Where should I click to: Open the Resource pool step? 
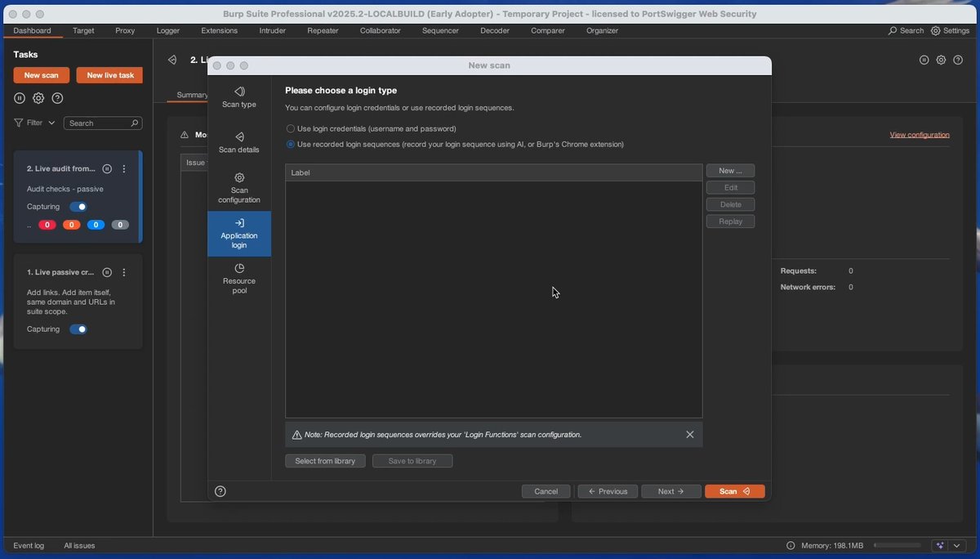pyautogui.click(x=239, y=279)
